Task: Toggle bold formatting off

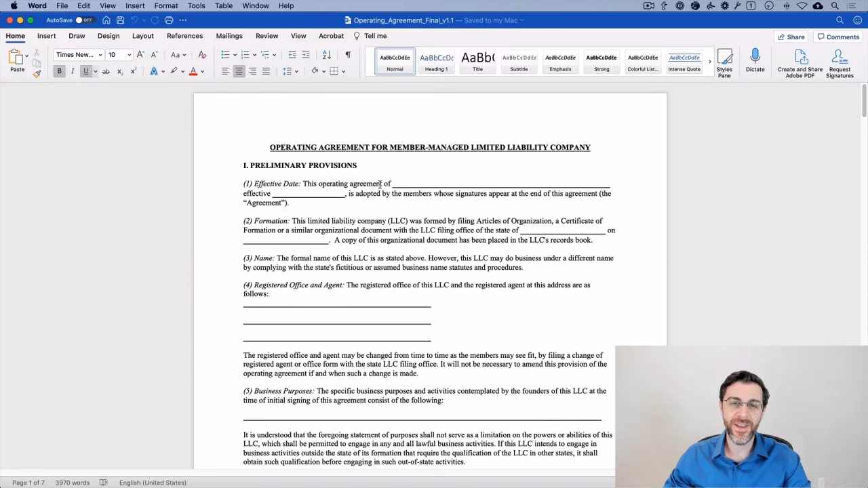Action: 59,70
